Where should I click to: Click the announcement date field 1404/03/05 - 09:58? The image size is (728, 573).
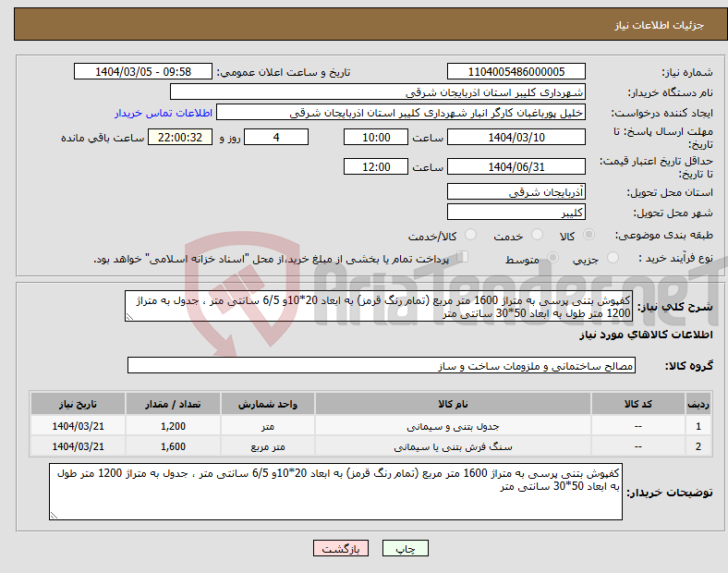tap(143, 71)
